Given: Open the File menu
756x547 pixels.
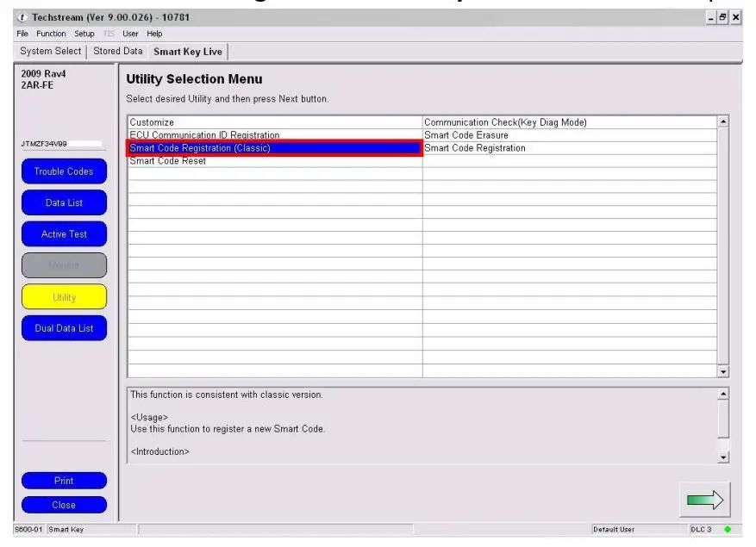Looking at the screenshot, I should [22, 34].
